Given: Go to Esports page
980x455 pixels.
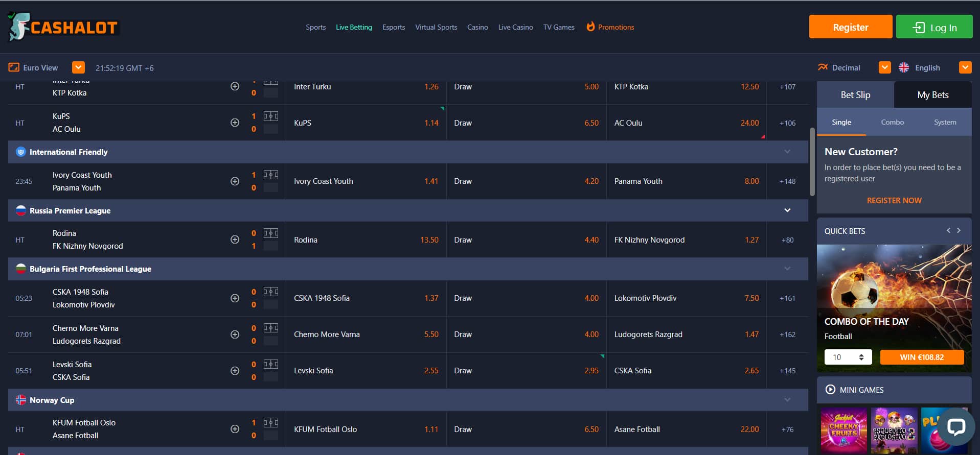Looking at the screenshot, I should pos(394,27).
